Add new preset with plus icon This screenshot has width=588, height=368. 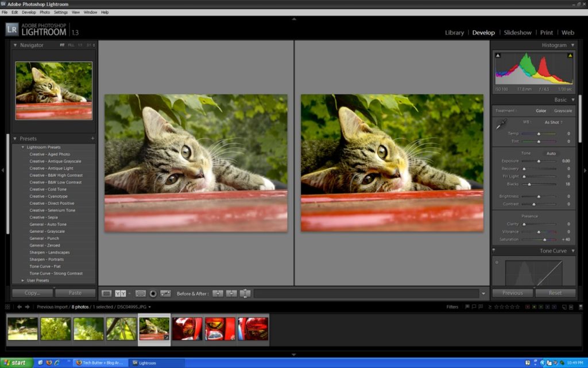pyautogui.click(x=92, y=139)
